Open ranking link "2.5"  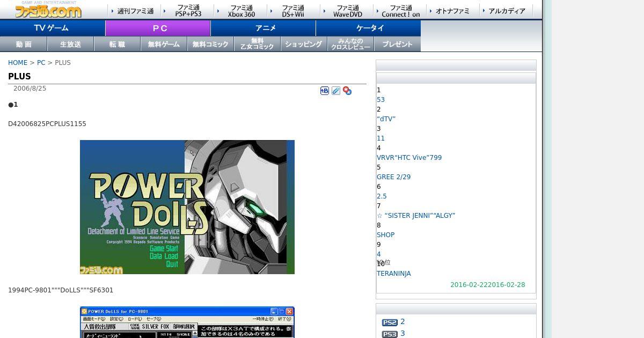point(382,196)
